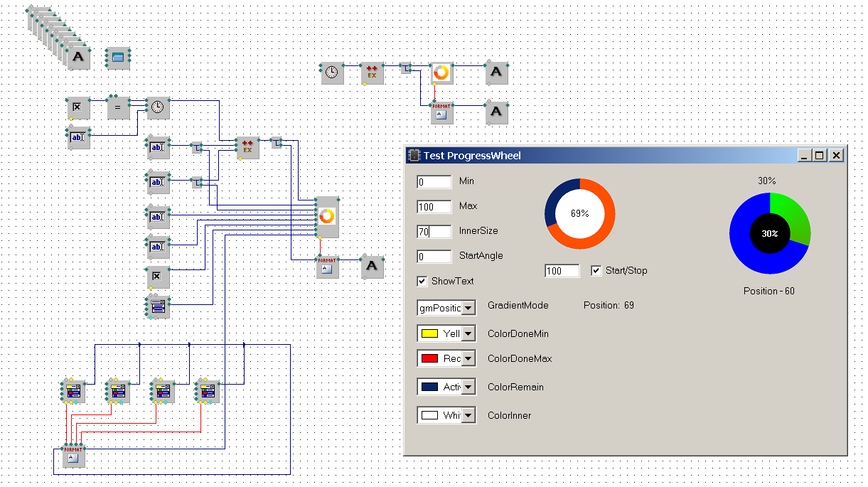
Task: Click the blue and green progress wheel showing 30%
Action: 770,233
